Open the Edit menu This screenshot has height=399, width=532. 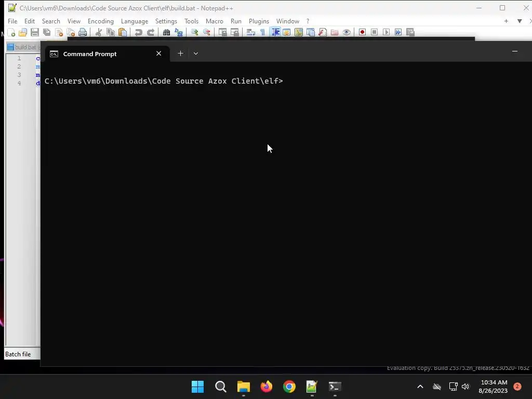coord(30,21)
